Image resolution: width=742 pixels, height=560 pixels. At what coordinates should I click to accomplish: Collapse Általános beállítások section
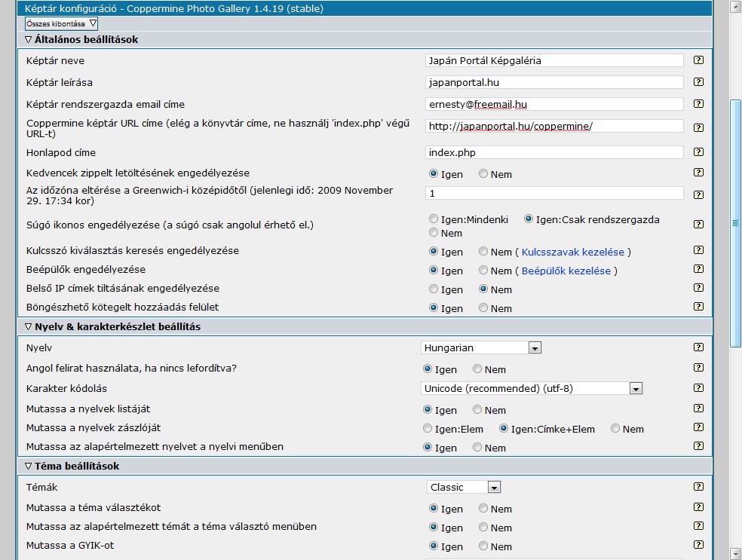(x=28, y=40)
